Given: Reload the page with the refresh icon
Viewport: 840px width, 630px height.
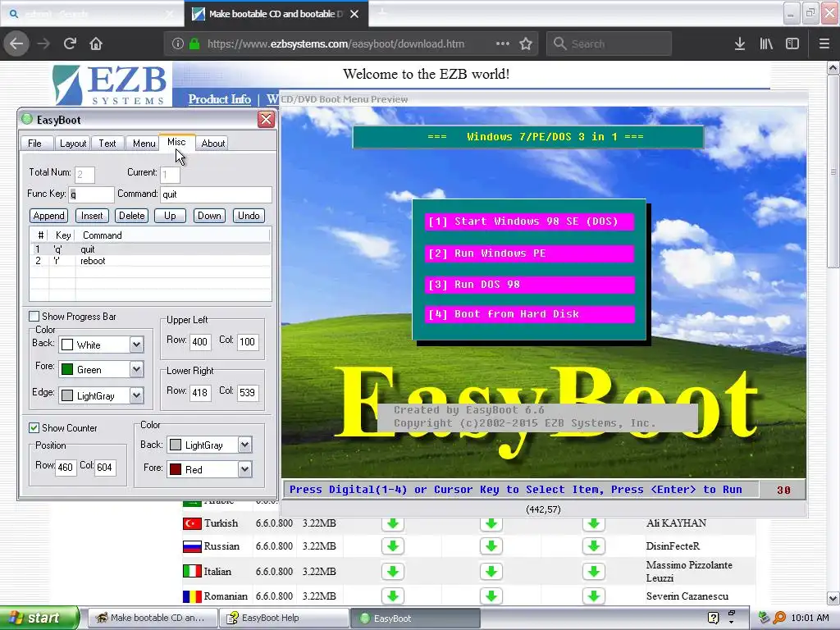Looking at the screenshot, I should [70, 43].
